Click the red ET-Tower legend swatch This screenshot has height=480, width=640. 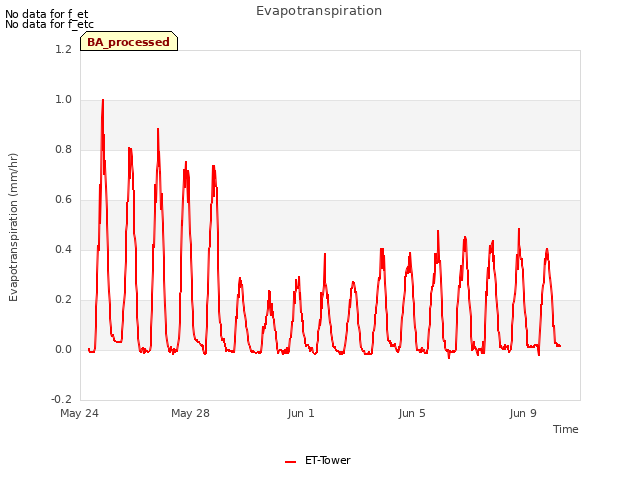(290, 462)
